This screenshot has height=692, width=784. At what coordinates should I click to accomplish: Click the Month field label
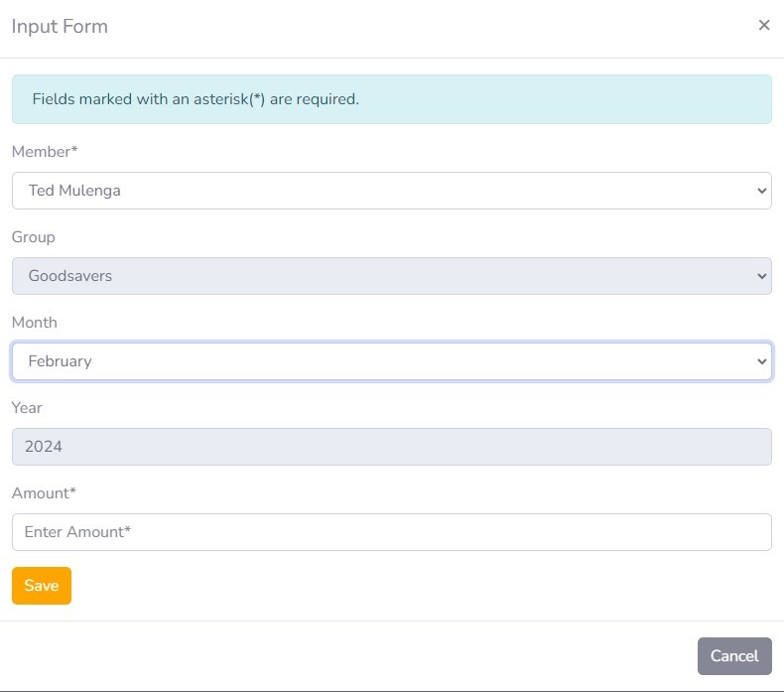[x=35, y=323]
